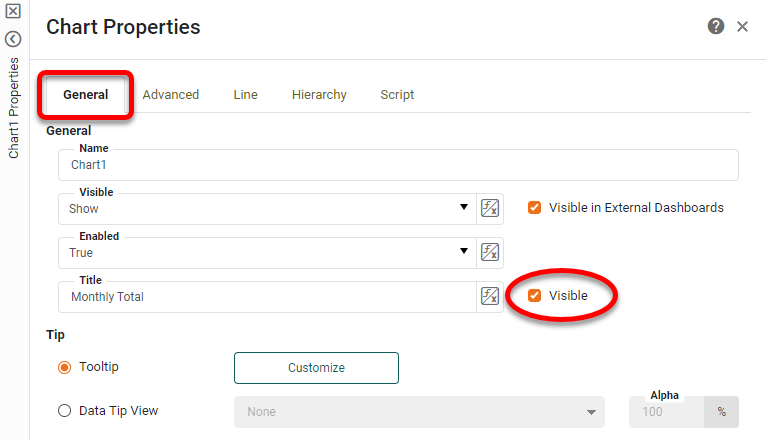Open the help question mark icon

pyautogui.click(x=716, y=27)
